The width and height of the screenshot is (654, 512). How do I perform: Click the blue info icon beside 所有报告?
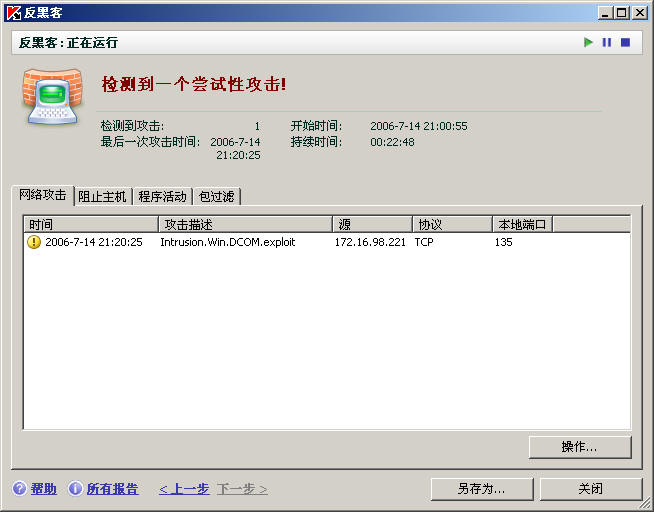click(75, 488)
